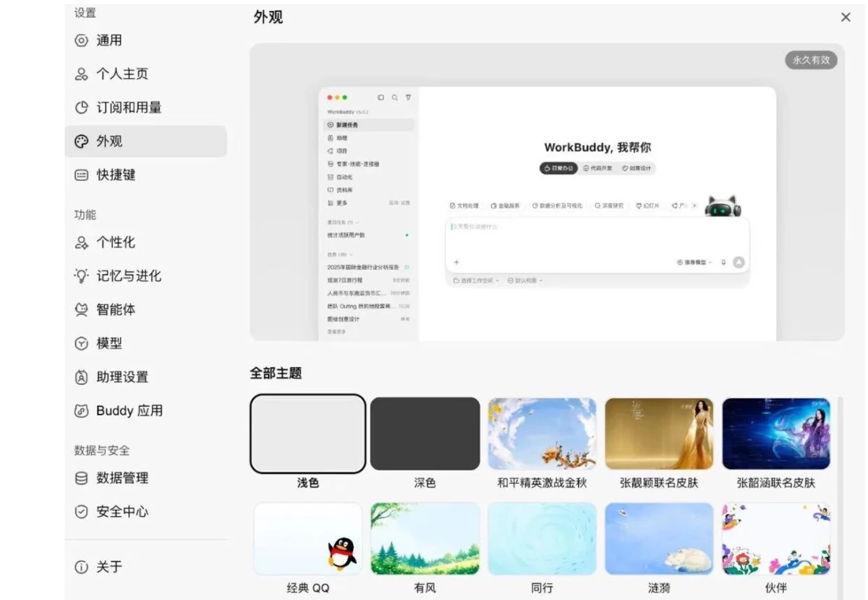Click the 助理设置 assistant icon
Image resolution: width=868 pixels, height=600 pixels.
point(81,377)
